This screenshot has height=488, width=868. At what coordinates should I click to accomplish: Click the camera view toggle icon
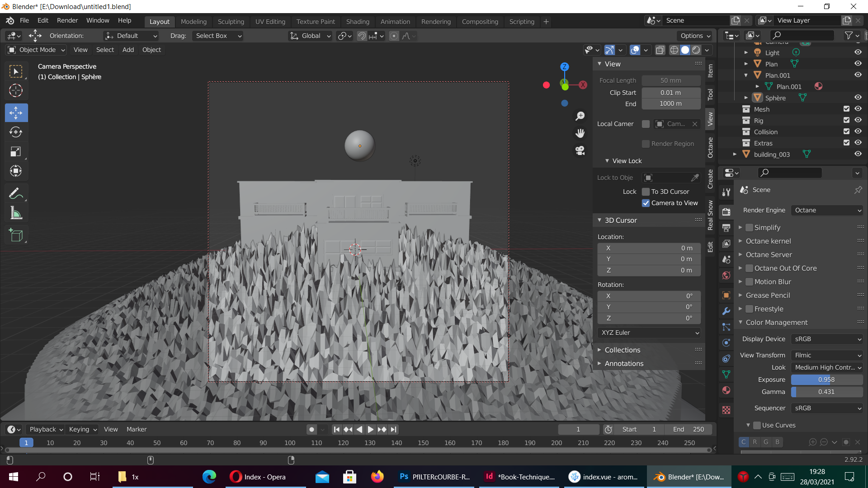580,150
